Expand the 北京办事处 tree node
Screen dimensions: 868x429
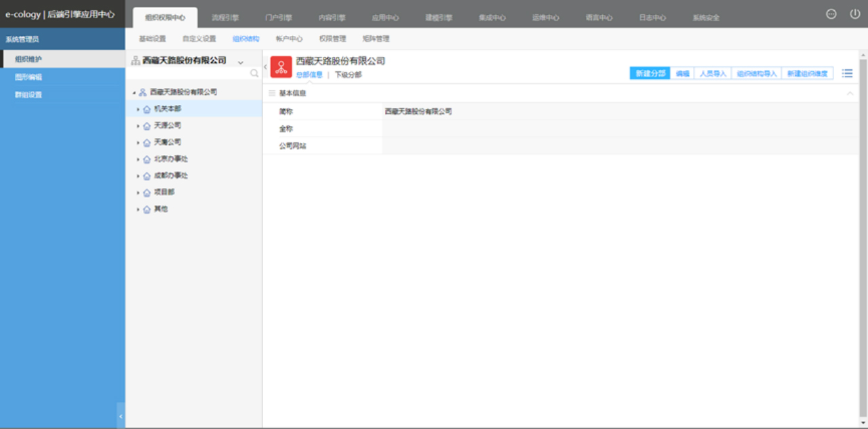138,159
